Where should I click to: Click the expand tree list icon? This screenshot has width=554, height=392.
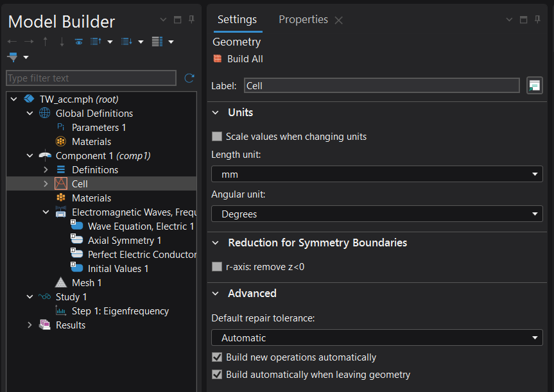(x=126, y=42)
